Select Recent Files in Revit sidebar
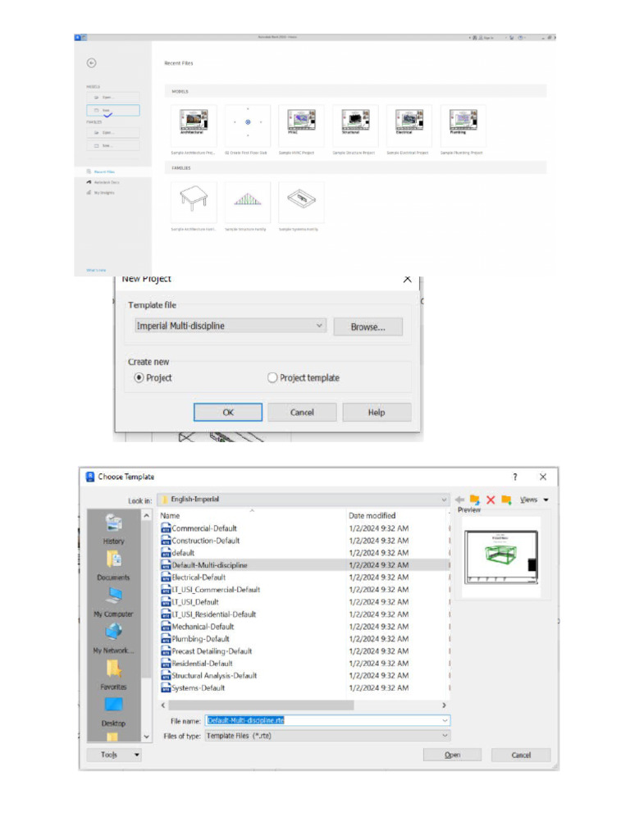The height and width of the screenshot is (840, 630). pos(104,172)
